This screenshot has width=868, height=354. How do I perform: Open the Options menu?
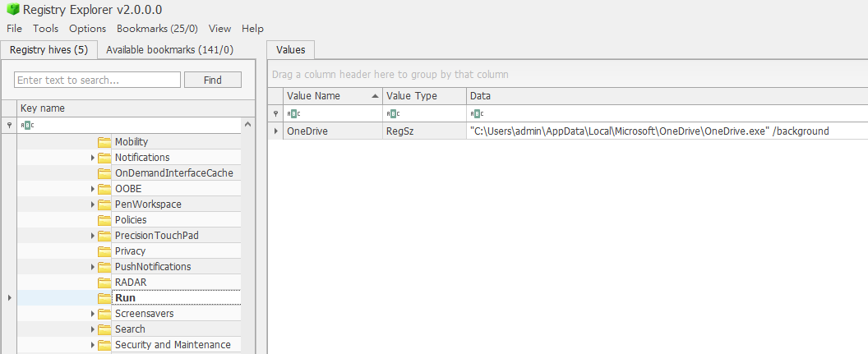coord(87,28)
